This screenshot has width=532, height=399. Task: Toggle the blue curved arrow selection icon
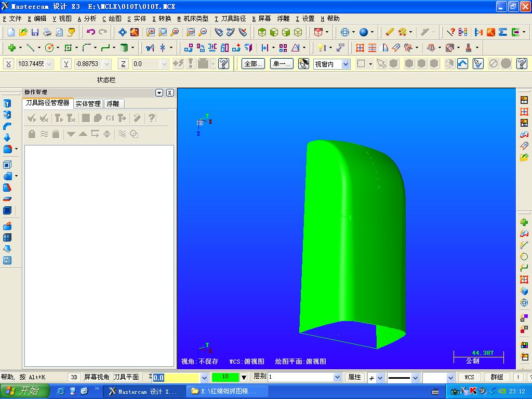[463, 63]
